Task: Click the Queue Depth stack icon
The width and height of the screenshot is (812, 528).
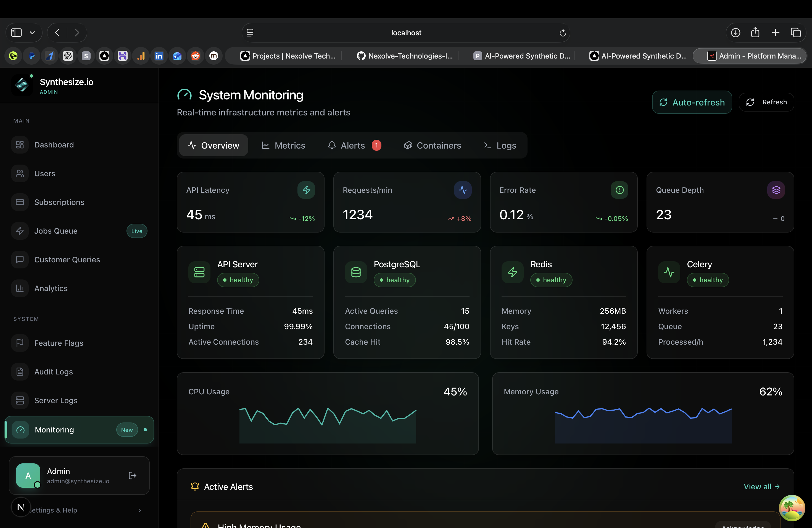Action: (776, 190)
